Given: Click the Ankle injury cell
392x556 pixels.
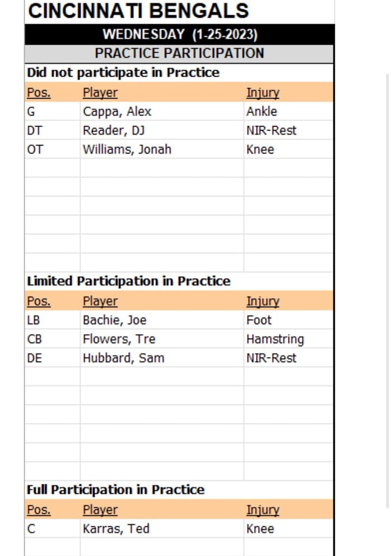Looking at the screenshot, I should pos(262,112).
